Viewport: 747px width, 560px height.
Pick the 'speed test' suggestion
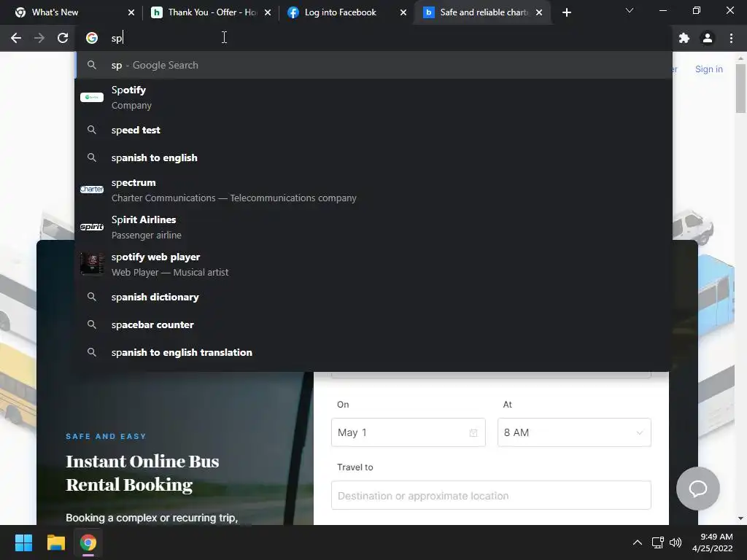point(373,130)
